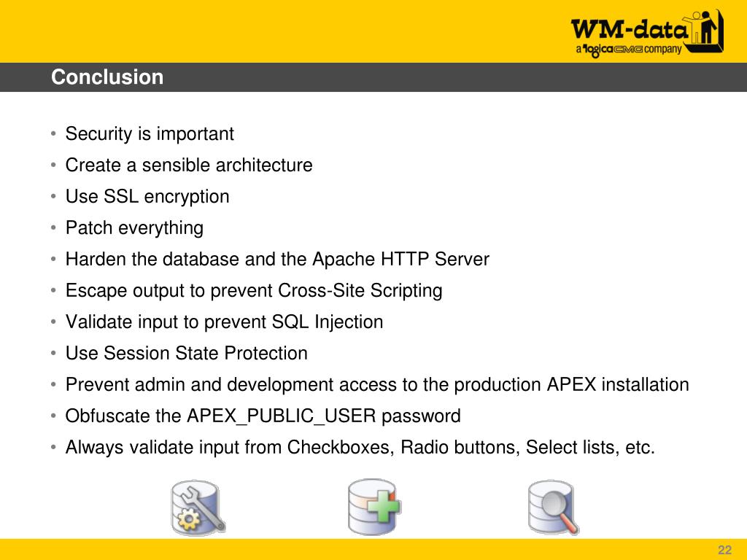The width and height of the screenshot is (747, 560).
Task: Click the 'Use SSL encryption' line
Action: (x=147, y=197)
